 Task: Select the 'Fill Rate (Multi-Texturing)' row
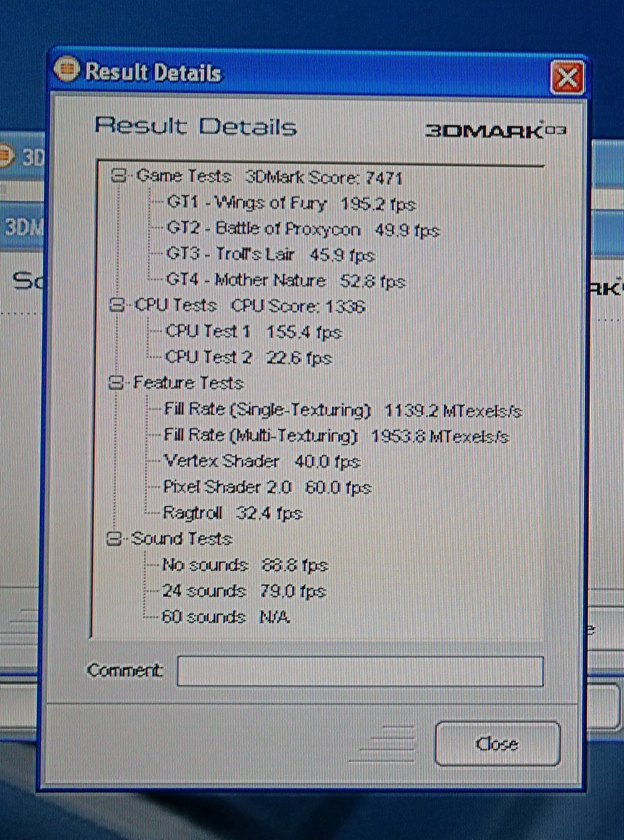(x=336, y=436)
